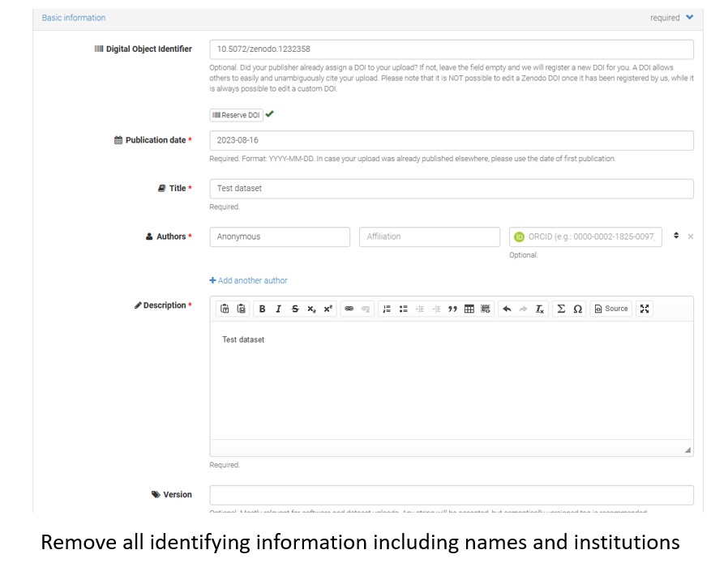Remove the author with the X icon

(x=691, y=237)
